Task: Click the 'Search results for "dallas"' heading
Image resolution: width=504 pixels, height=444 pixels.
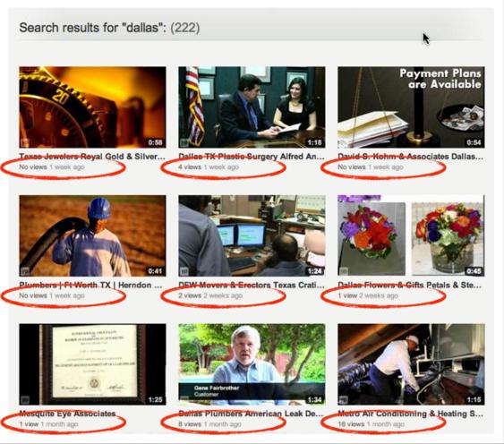Action: coord(93,28)
